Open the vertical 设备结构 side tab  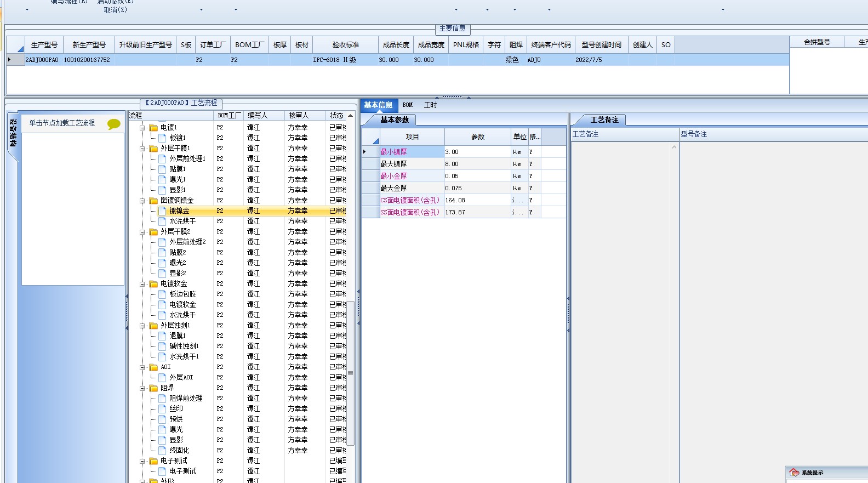pyautogui.click(x=13, y=133)
